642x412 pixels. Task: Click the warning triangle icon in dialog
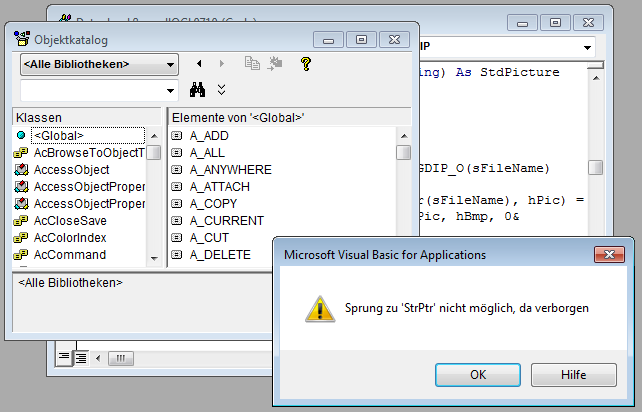coord(320,309)
